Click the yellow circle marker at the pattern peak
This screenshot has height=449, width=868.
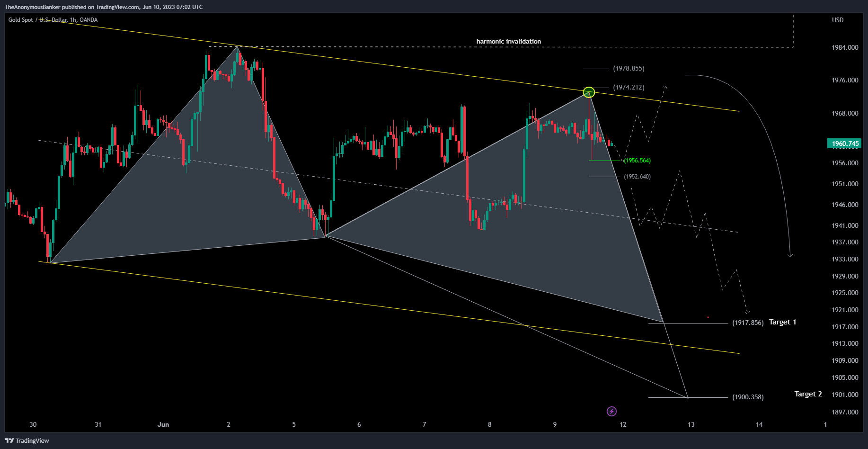[x=589, y=92]
